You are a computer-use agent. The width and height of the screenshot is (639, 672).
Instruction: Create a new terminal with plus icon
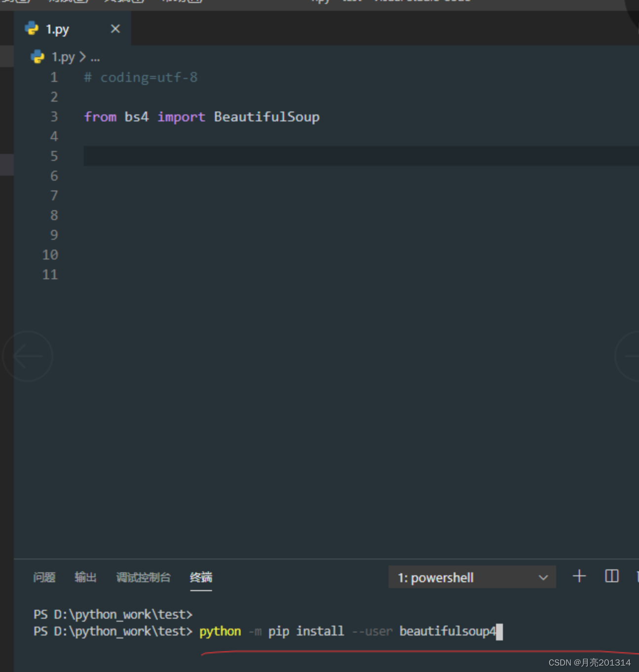tap(579, 576)
